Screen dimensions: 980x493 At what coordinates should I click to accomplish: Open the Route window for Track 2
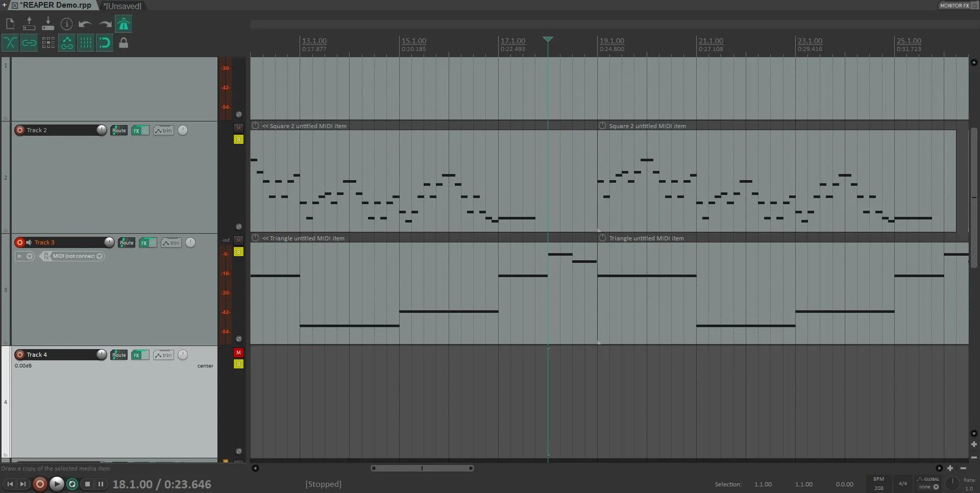coord(118,131)
